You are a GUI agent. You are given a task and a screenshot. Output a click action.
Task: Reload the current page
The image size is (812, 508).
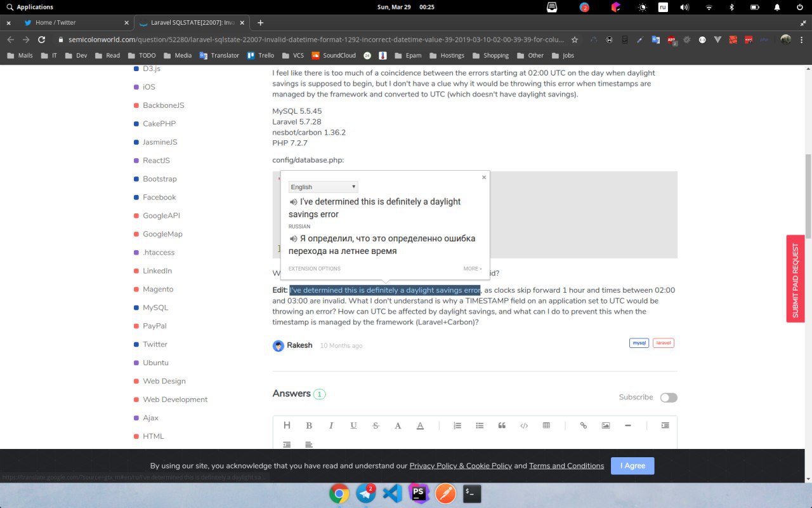pos(42,39)
